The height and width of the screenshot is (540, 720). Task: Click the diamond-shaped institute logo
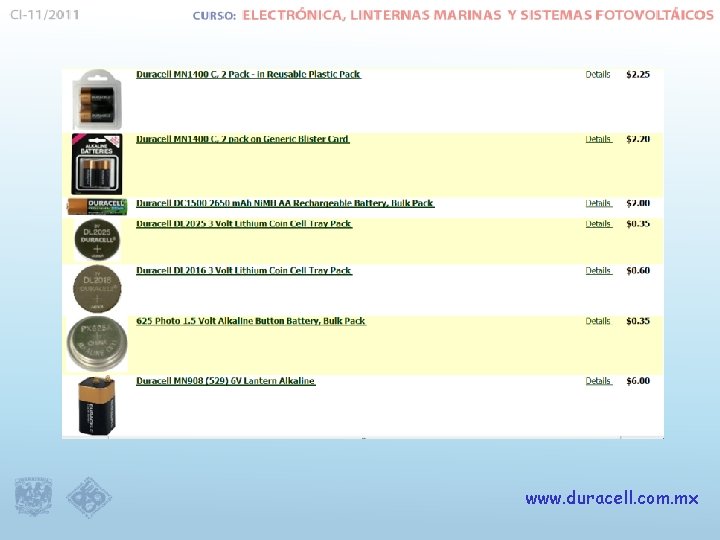click(89, 497)
